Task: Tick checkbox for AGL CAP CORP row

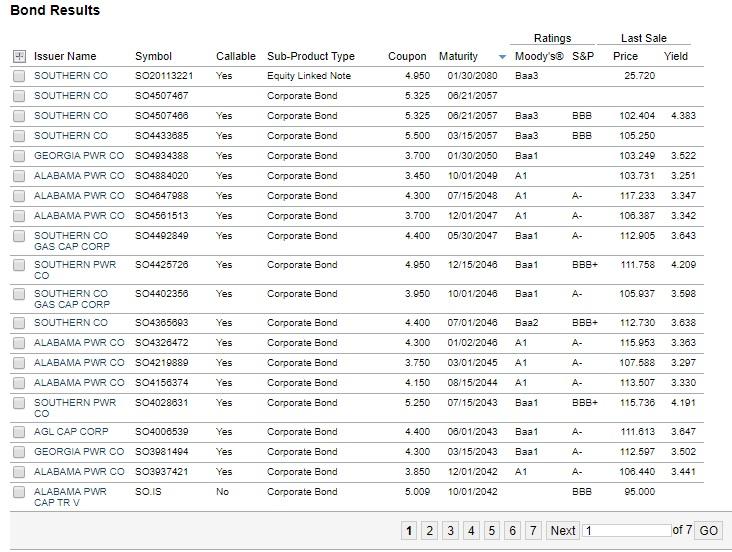Action: [19, 432]
